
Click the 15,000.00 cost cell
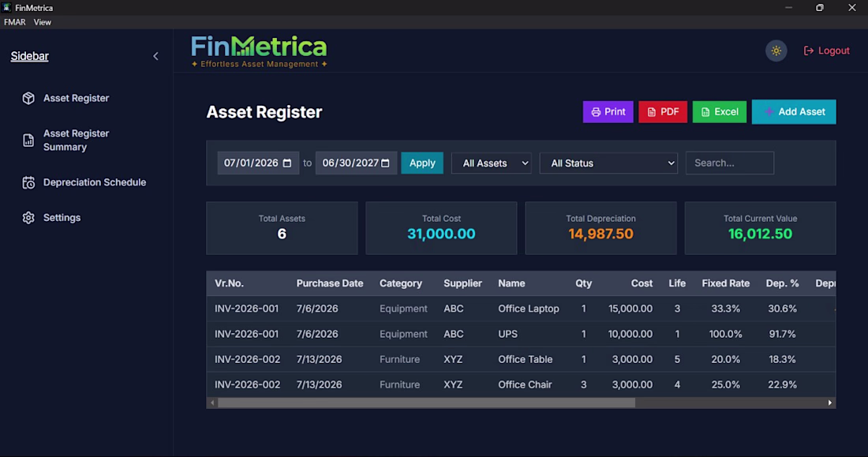tap(630, 309)
